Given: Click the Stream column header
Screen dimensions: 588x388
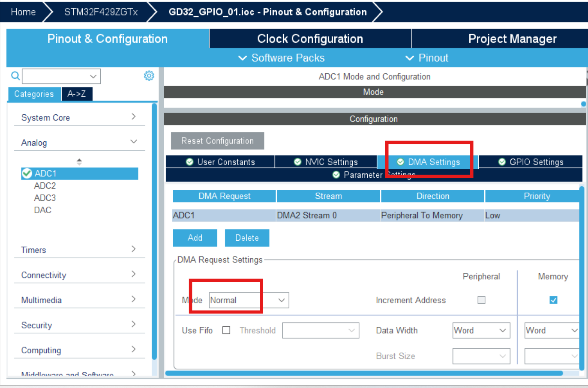Looking at the screenshot, I should click(x=329, y=196).
